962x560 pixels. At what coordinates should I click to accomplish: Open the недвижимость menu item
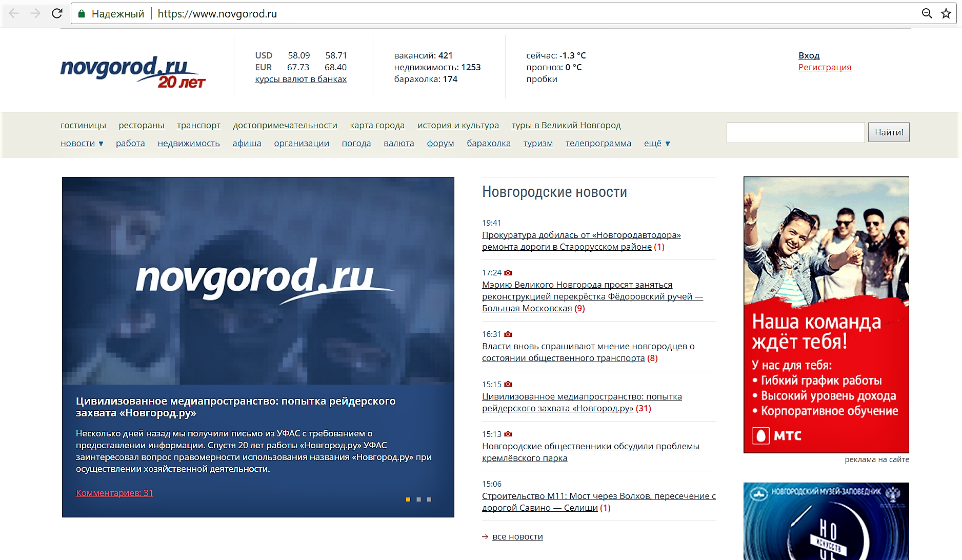189,144
